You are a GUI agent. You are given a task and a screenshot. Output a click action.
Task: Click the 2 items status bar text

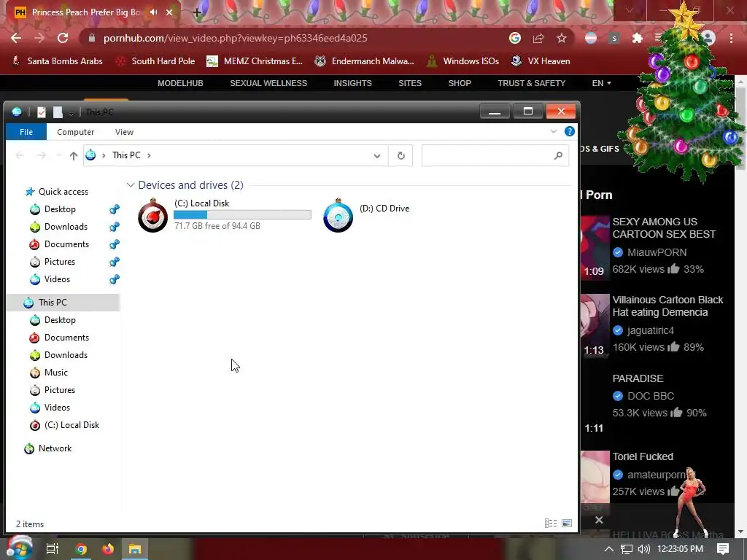(30, 524)
